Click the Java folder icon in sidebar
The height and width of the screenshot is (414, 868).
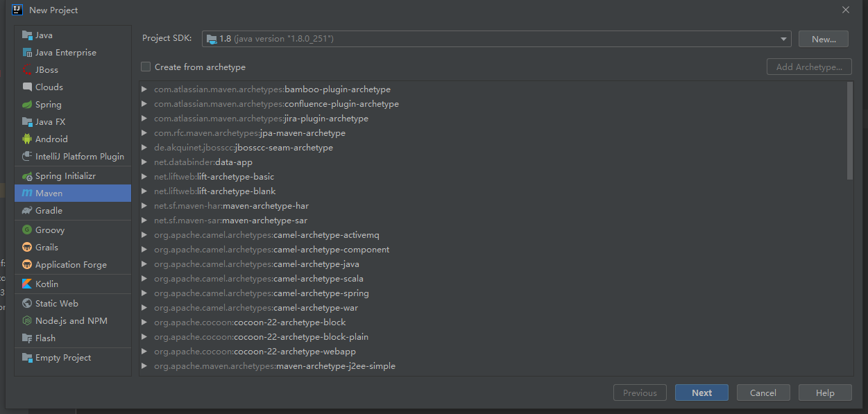(27, 35)
